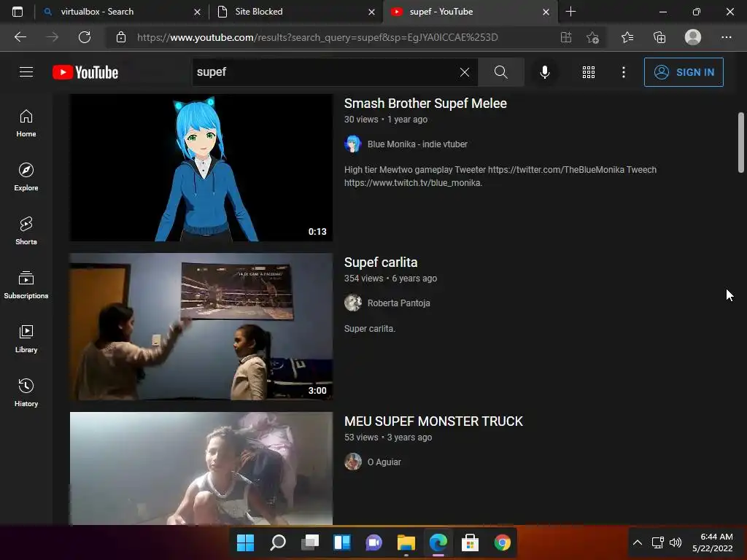Click the 'High tier Mewtwo gameplay' description
Screen dimensions: 747x560
(500, 176)
